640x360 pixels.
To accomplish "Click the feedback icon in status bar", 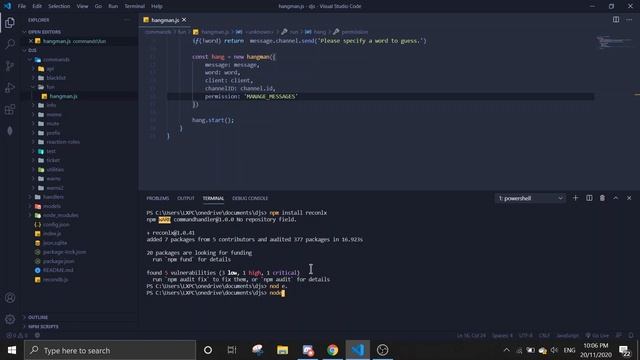I will coord(619,335).
